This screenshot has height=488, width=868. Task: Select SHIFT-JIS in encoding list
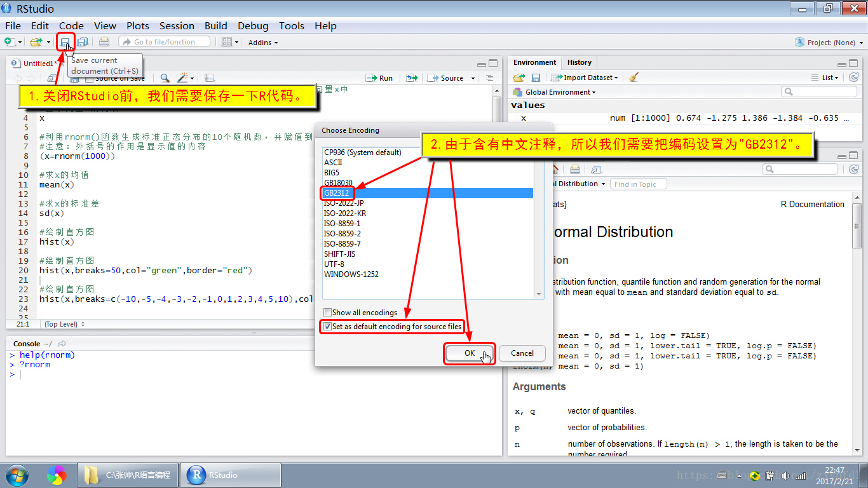(428, 254)
